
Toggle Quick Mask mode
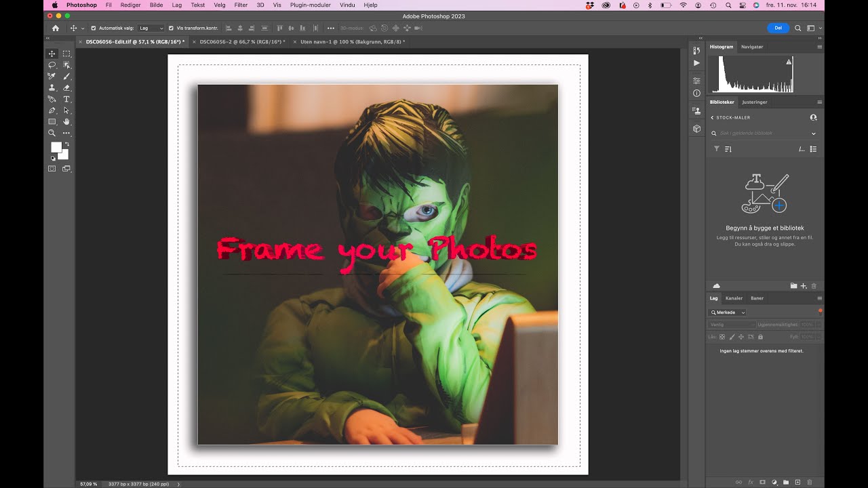pos(52,169)
